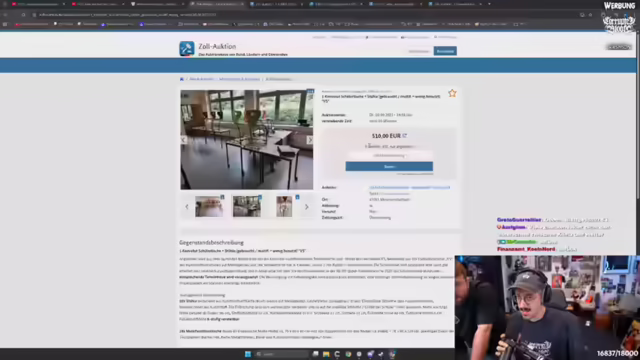Click the home icon in breadcrumb
640x360 pixels.
(x=182, y=79)
